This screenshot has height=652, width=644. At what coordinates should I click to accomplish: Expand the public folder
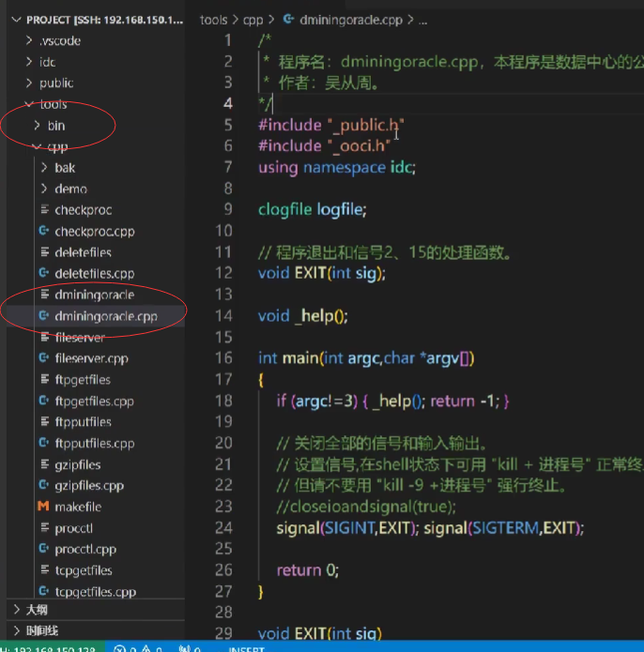pyautogui.click(x=29, y=83)
